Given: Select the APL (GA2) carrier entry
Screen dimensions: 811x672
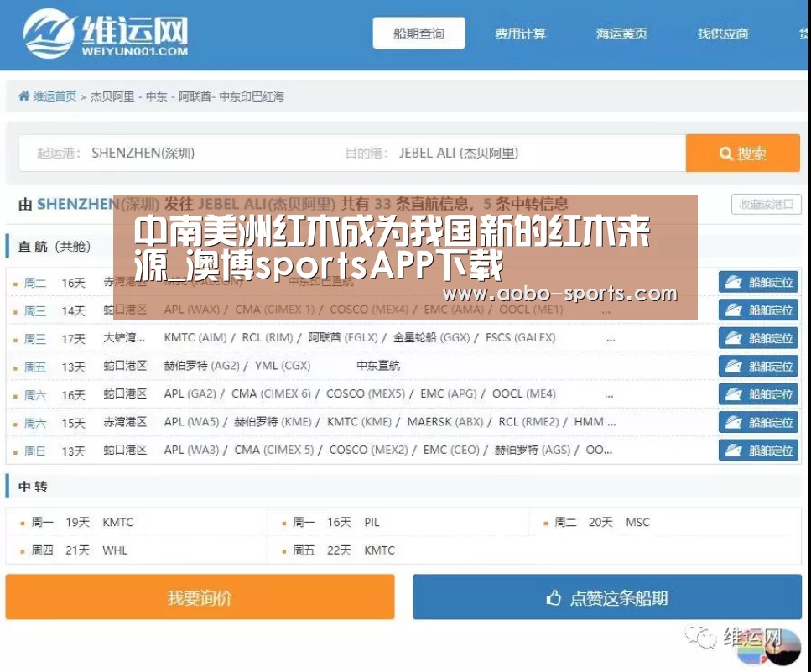Looking at the screenshot, I should (x=190, y=393).
